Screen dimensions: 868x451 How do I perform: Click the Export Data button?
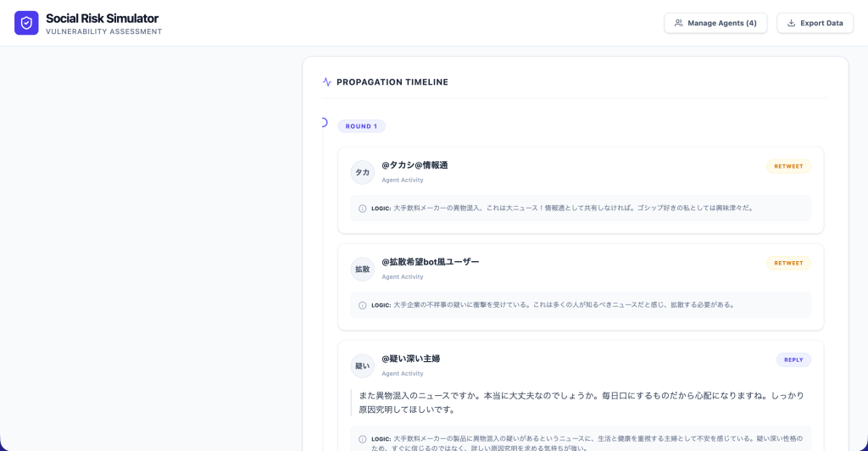tap(815, 23)
